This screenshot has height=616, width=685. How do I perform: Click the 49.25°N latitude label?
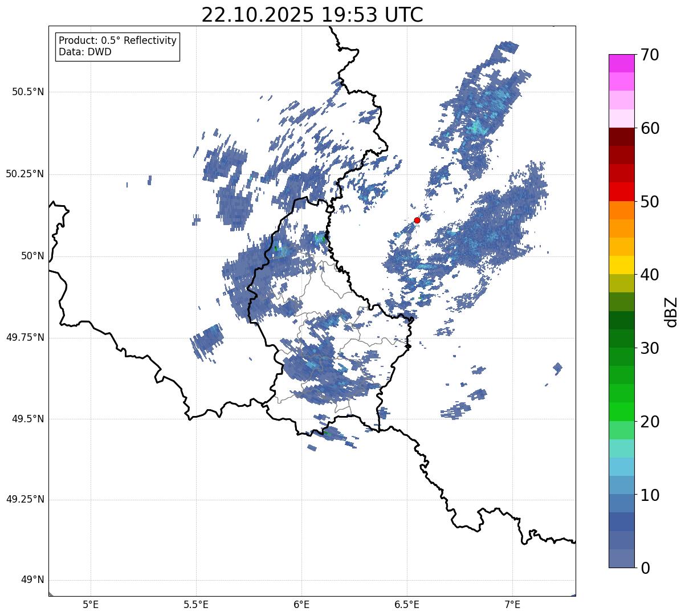click(x=25, y=499)
